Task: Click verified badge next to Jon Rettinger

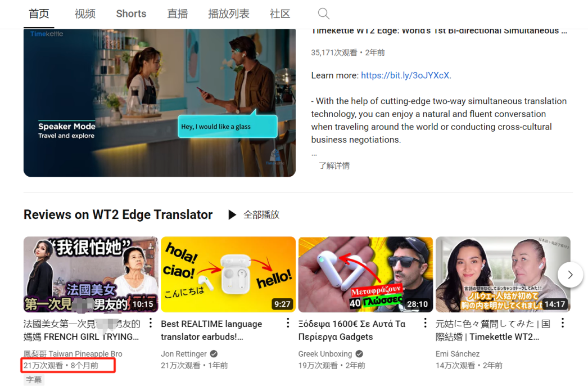Action: pos(214,353)
